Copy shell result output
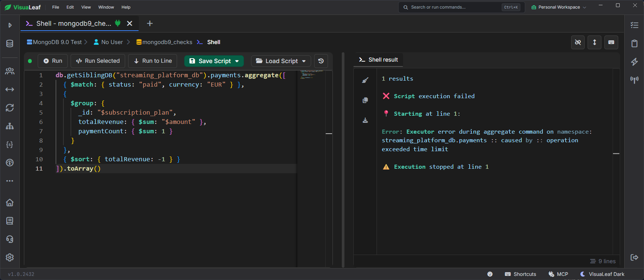This screenshot has width=644, height=280. pyautogui.click(x=365, y=100)
